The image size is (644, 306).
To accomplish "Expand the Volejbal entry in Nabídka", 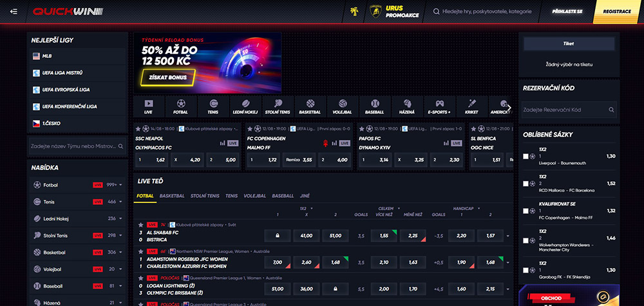I will pos(121,269).
